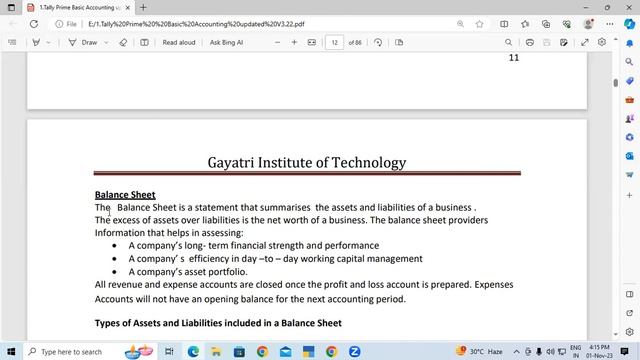Open Copilot sidebar button
This screenshot has height=360, width=640.
point(630,24)
